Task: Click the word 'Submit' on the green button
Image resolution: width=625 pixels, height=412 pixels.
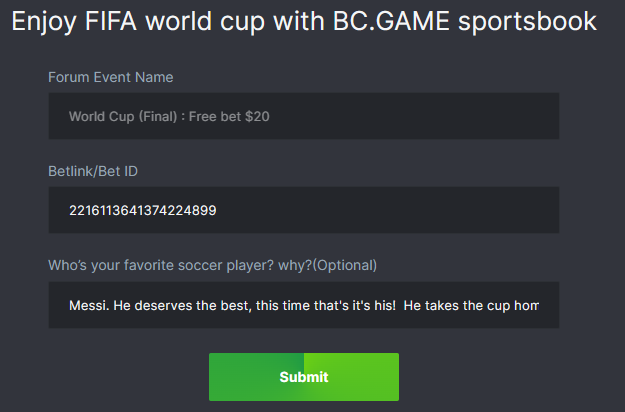Action: pos(303,377)
